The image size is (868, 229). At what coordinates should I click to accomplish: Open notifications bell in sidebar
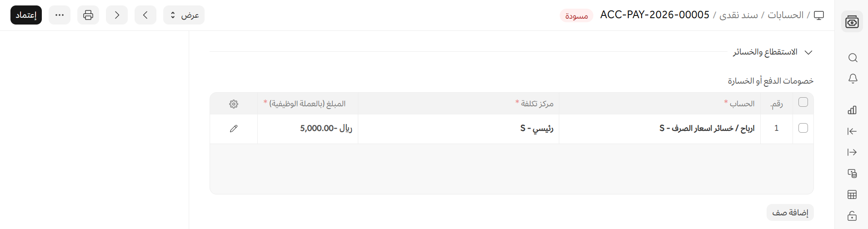(x=853, y=79)
